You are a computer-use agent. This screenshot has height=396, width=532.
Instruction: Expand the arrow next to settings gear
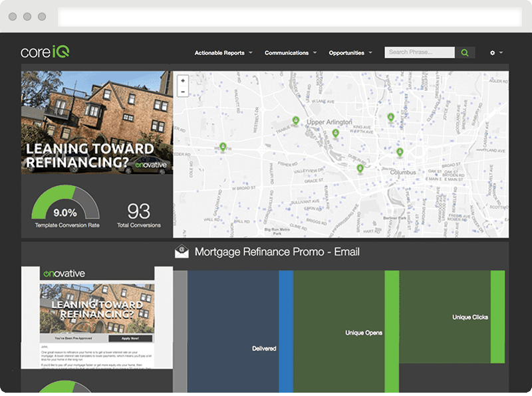click(x=501, y=52)
